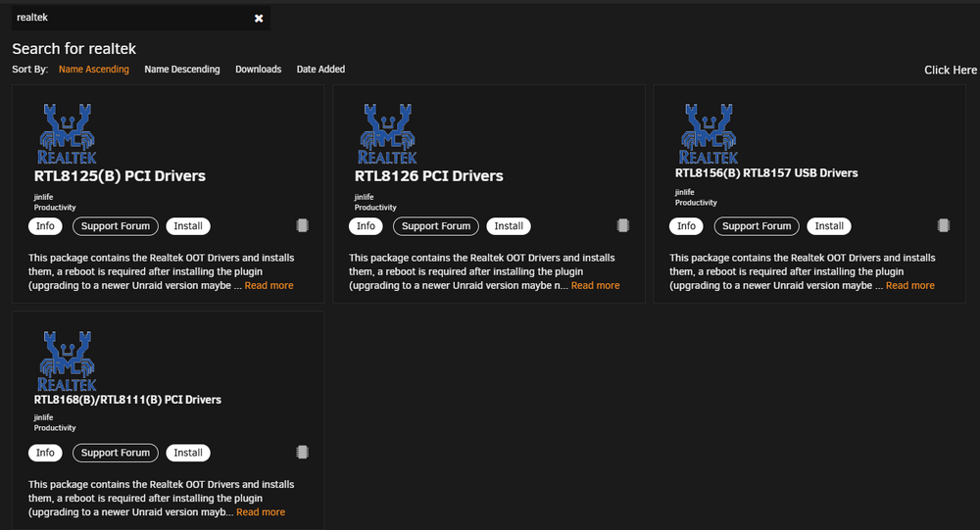Install RTL8168(B)/RTL8111(B) PCI Drivers

pos(188,454)
